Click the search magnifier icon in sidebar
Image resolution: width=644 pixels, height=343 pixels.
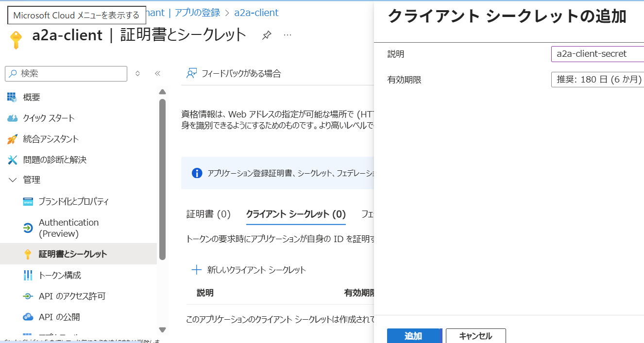tap(13, 74)
